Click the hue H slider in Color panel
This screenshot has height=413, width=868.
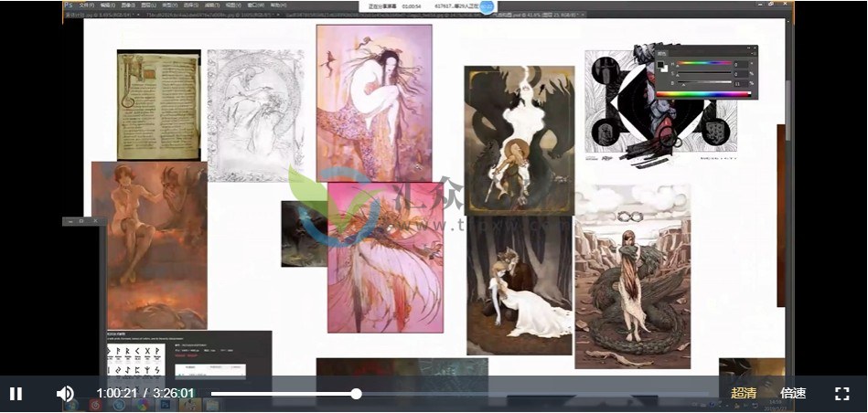(704, 63)
